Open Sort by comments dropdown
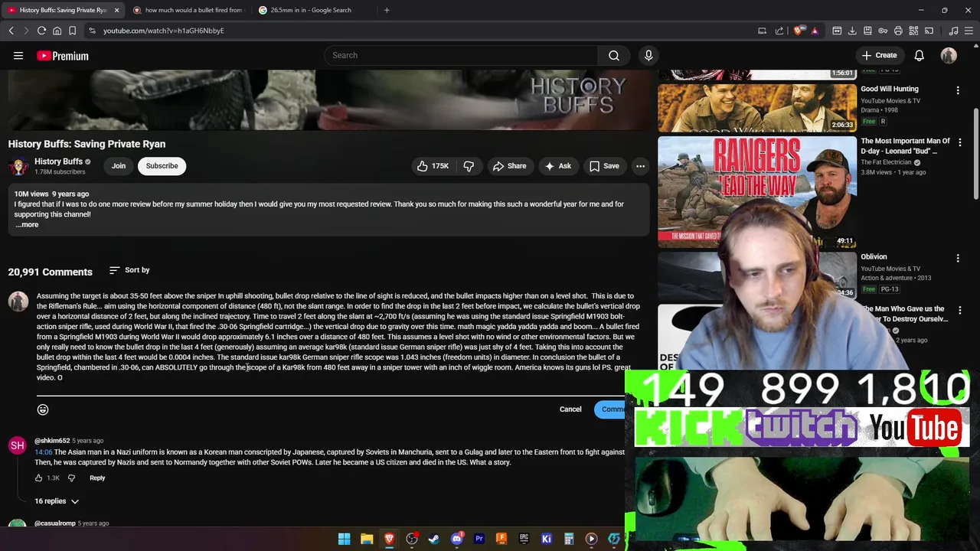 (129, 270)
